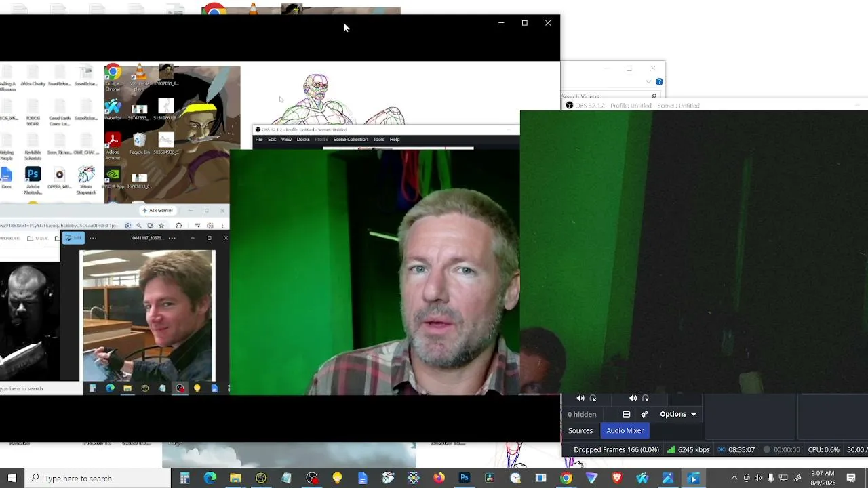
Task: Open Google Docs icon on the taskbar
Action: click(x=363, y=479)
